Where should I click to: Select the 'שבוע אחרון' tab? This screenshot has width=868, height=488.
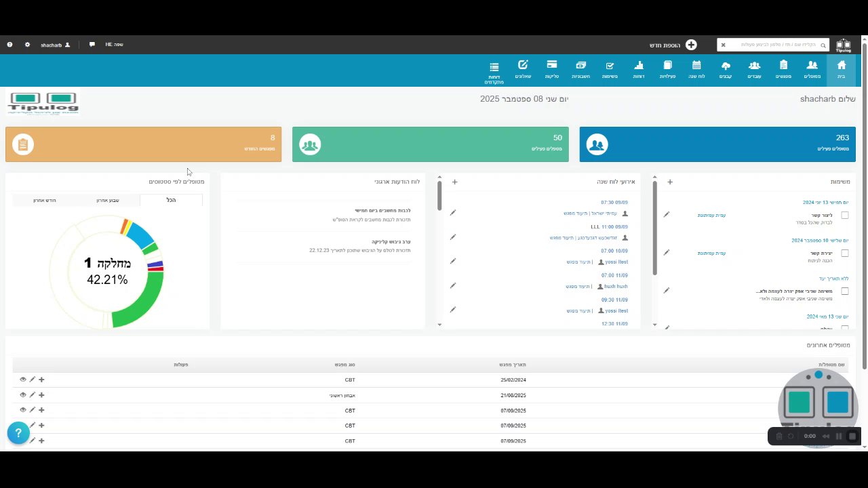click(108, 200)
